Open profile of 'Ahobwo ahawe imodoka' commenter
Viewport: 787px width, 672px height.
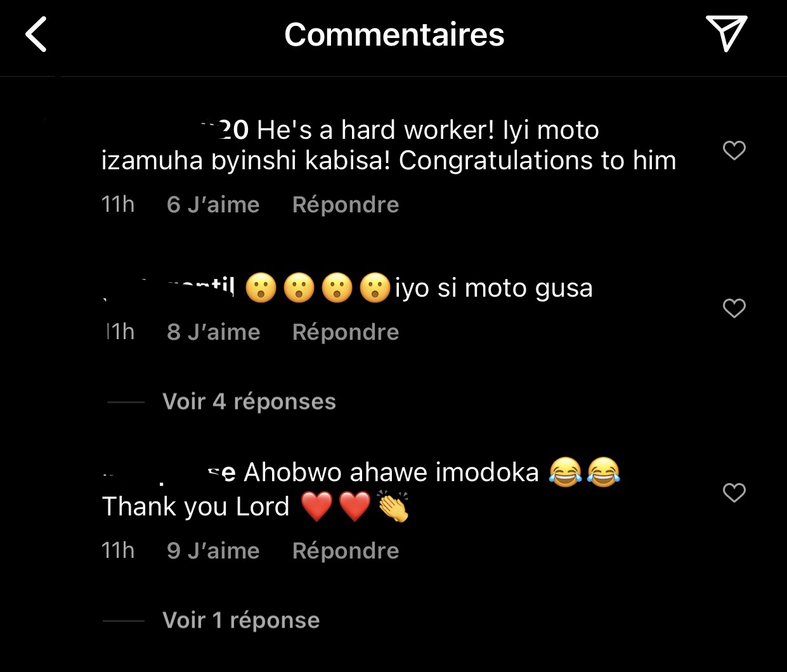(169, 473)
